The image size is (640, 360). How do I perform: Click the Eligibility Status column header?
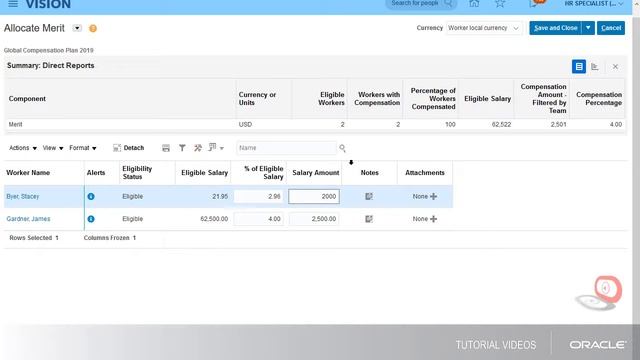137,173
